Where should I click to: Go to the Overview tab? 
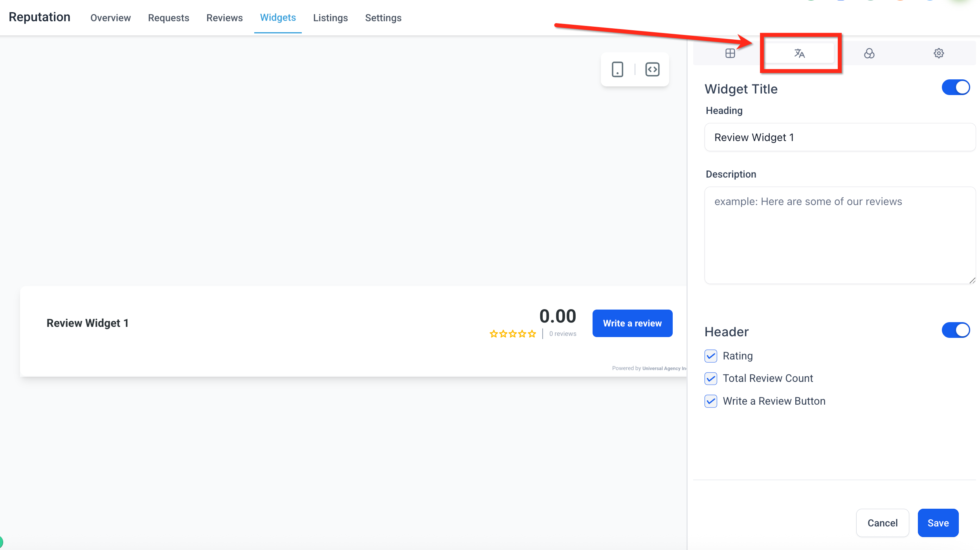pos(110,18)
